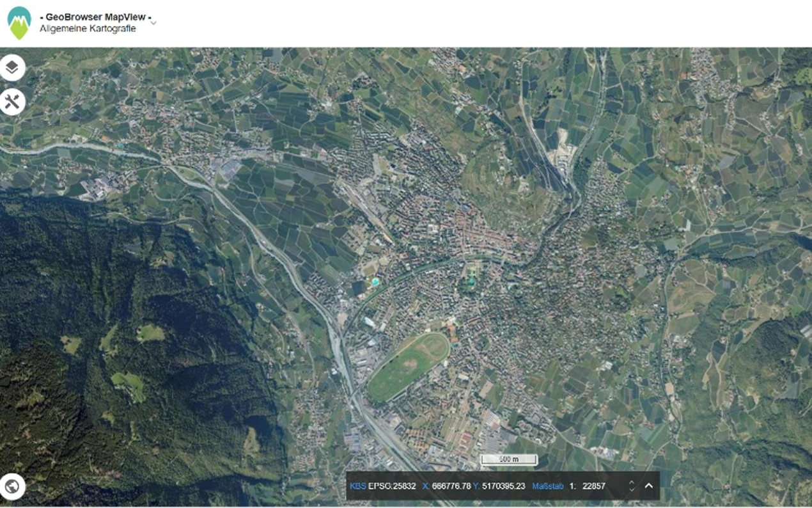Viewport: 812px width, 508px height.
Task: Click the GeoBrowser MapView title text
Action: 96,18
